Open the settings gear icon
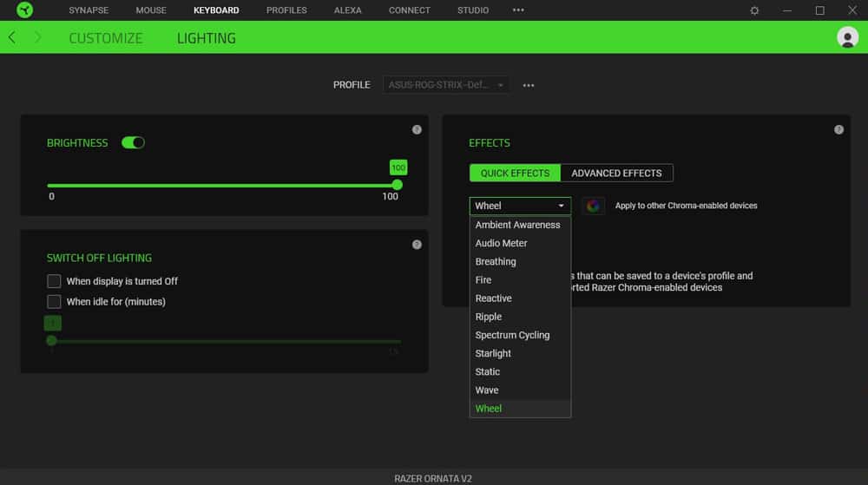The width and height of the screenshot is (868, 485). point(754,10)
